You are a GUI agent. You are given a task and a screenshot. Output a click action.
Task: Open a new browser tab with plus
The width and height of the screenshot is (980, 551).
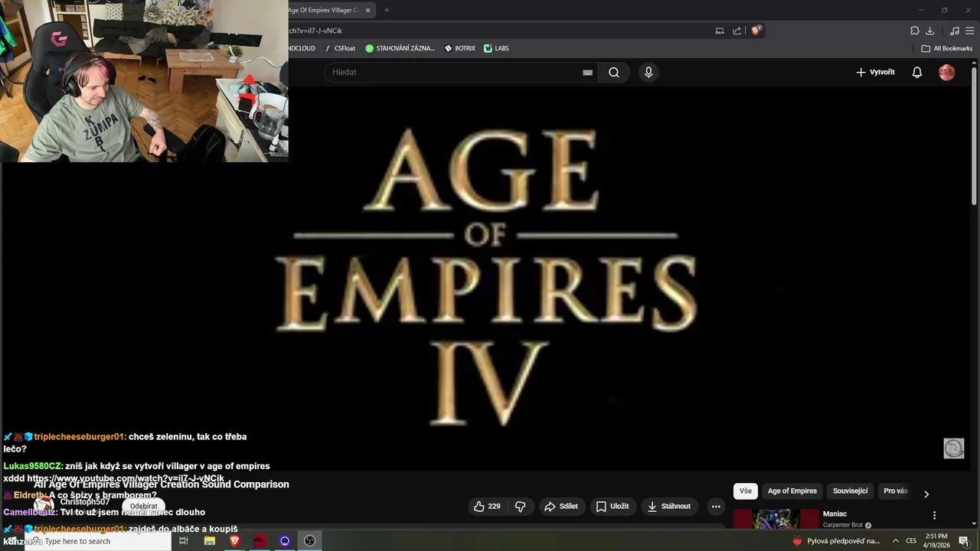coord(387,10)
